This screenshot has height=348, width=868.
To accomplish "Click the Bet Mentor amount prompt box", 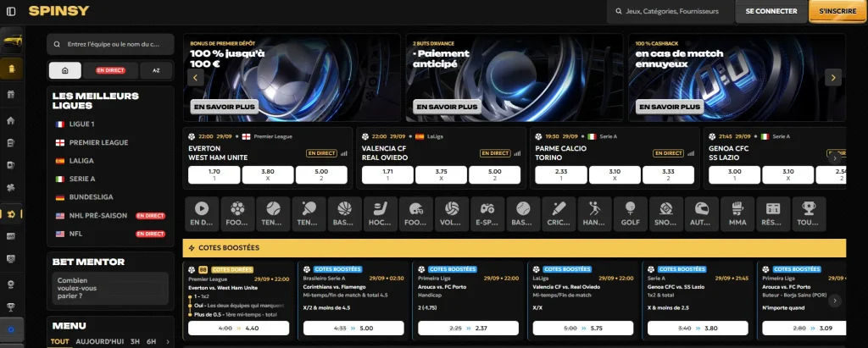I will point(110,288).
